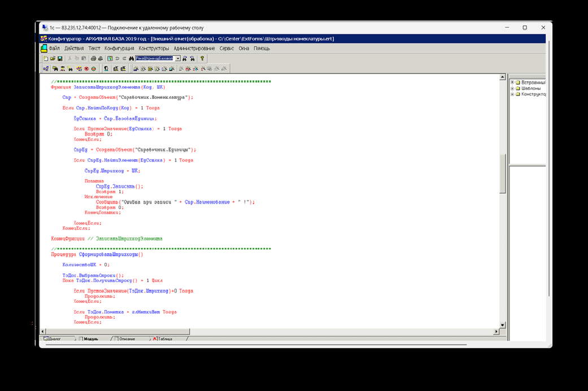The width and height of the screenshot is (588, 391).
Task: Open the Окна menu
Action: [244, 49]
